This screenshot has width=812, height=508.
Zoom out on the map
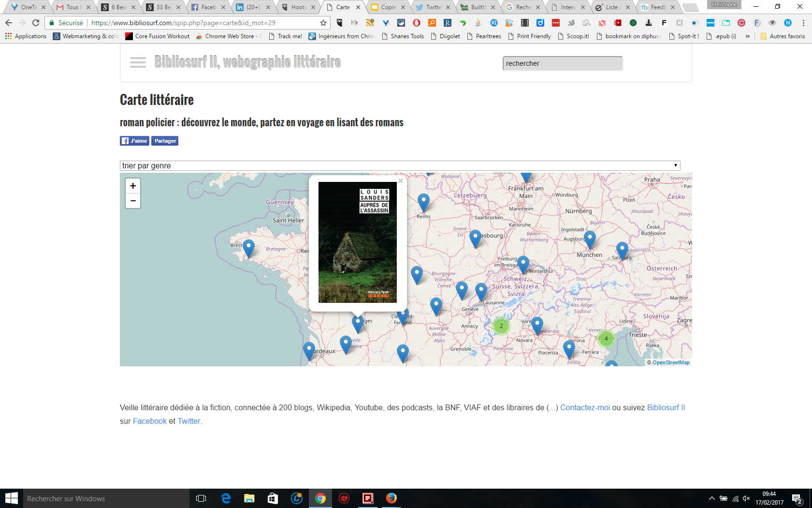[133, 201]
